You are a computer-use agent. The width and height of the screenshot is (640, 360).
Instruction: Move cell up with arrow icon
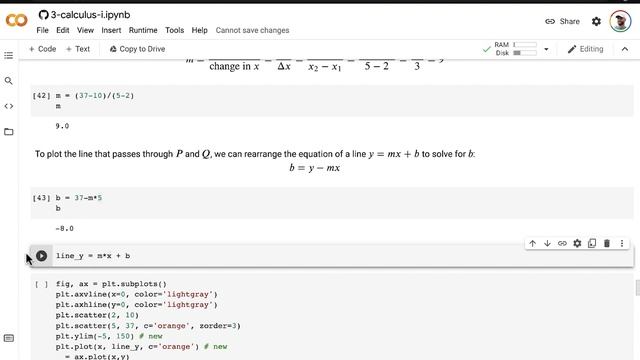(533, 244)
